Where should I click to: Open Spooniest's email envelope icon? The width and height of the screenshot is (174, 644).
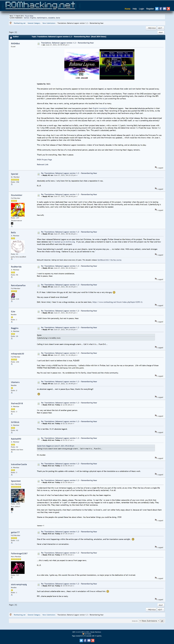pyautogui.click(x=12, y=509)
